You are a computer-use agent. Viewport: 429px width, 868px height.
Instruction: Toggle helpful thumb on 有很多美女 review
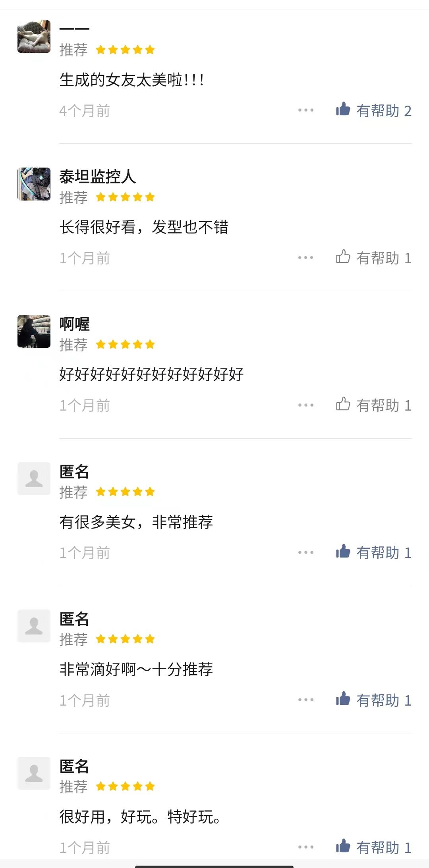[343, 552]
